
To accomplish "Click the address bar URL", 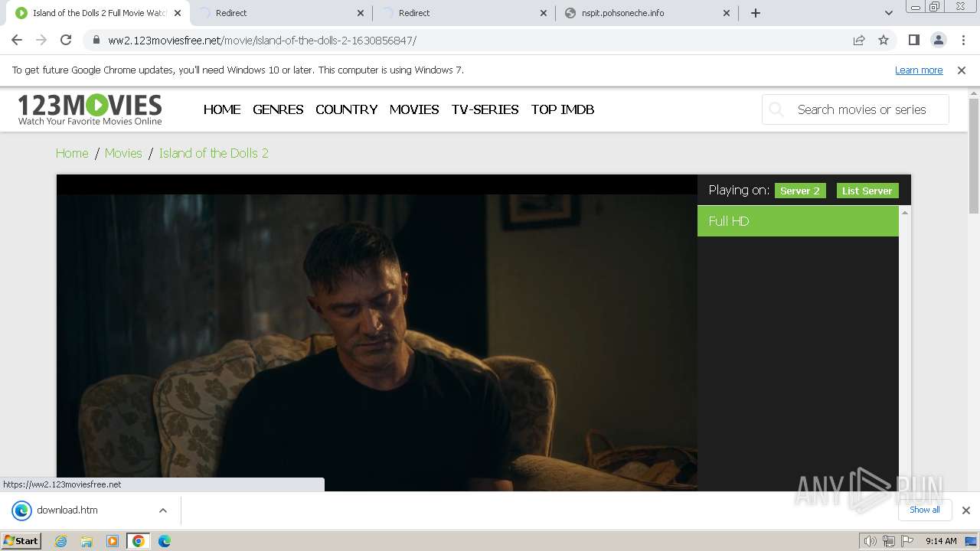I will click(x=262, y=40).
